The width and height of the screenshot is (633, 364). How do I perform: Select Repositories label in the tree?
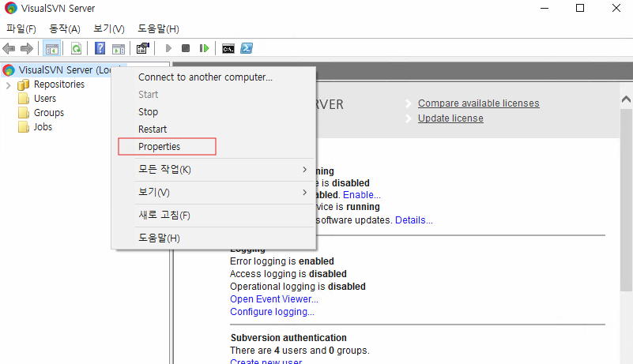coord(59,84)
